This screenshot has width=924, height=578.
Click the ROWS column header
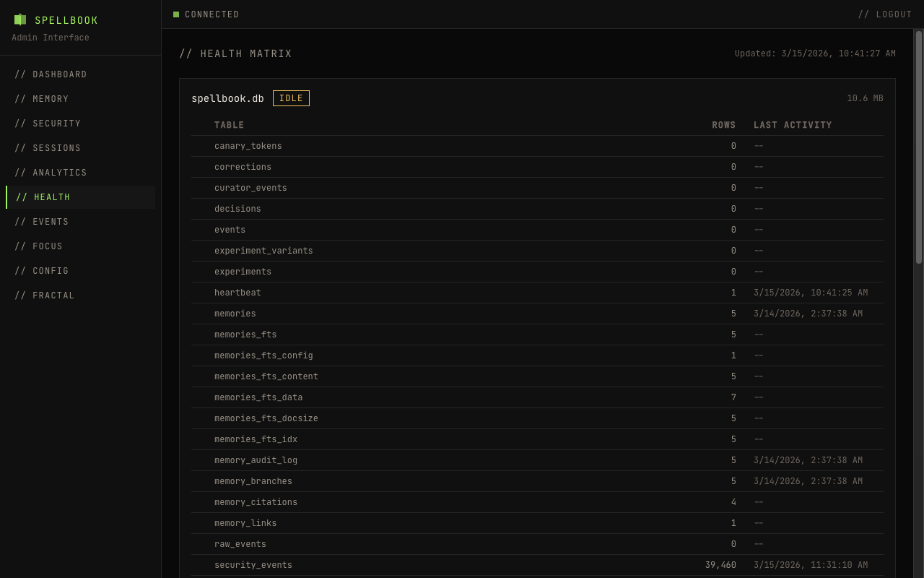(x=723, y=125)
